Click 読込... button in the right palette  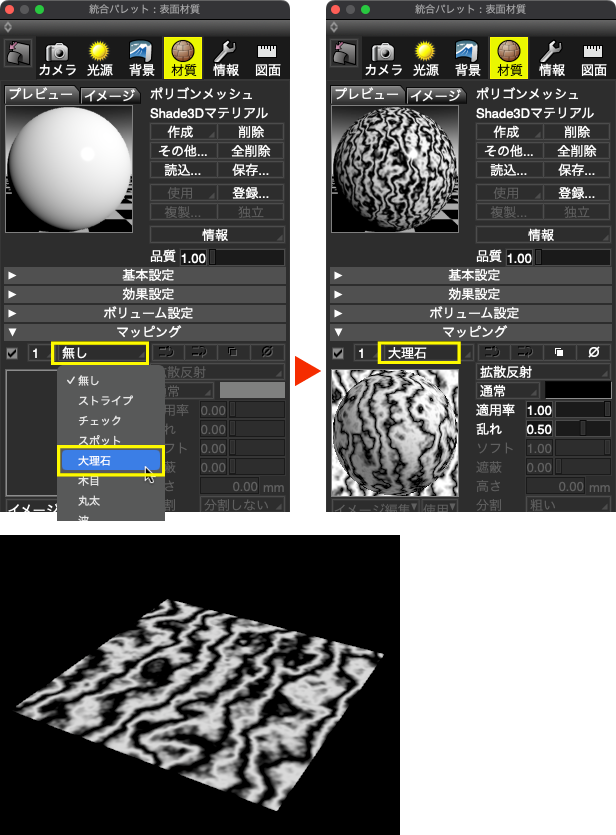(x=509, y=170)
